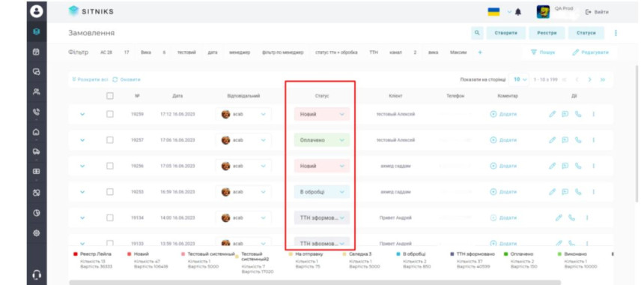Open the Реєстри button
The image size is (644, 285).
point(547,33)
